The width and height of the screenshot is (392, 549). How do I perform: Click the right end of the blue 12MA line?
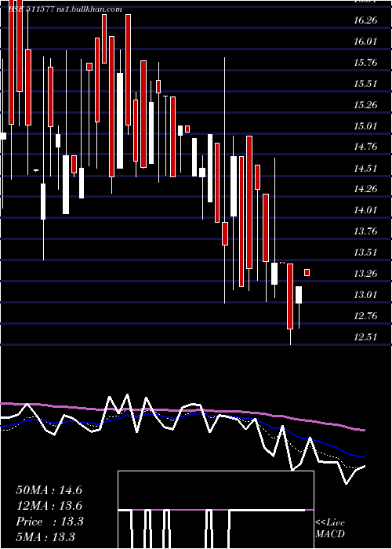(364, 457)
